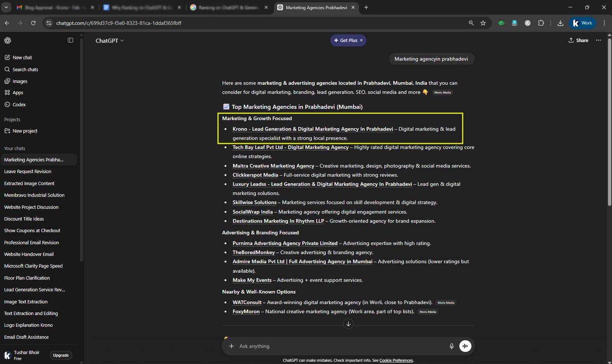This screenshot has height=364, width=612.
Task: Collapse the sidebar with the panel icon
Action: [x=70, y=41]
